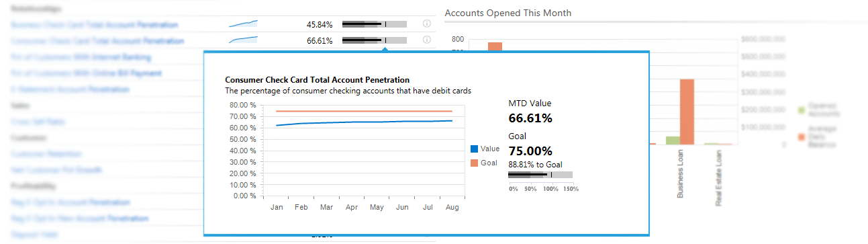Open Consumer Check Card sparkline trend
Screen dimensions: 868x244
(x=243, y=40)
